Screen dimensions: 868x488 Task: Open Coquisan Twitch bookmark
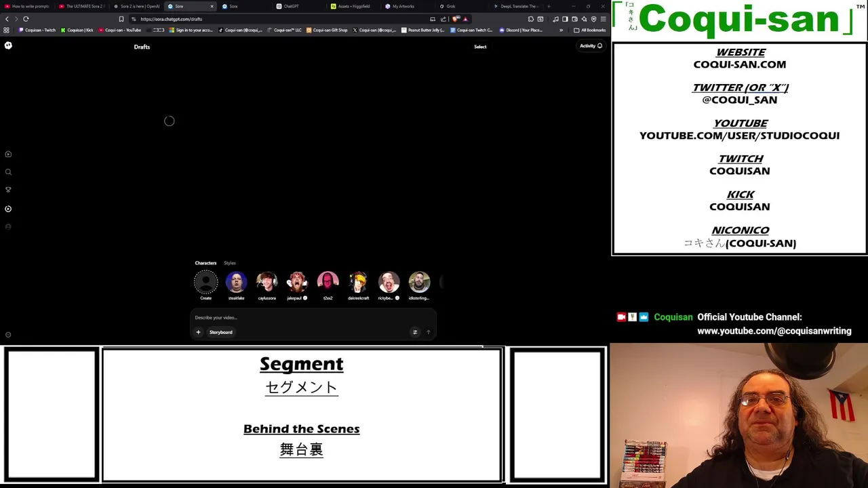point(37,30)
